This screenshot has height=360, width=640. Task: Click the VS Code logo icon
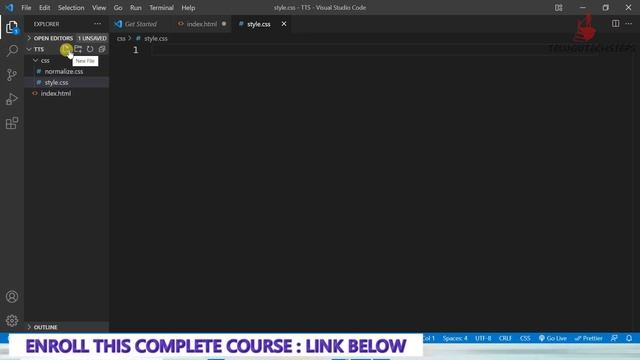(x=9, y=8)
